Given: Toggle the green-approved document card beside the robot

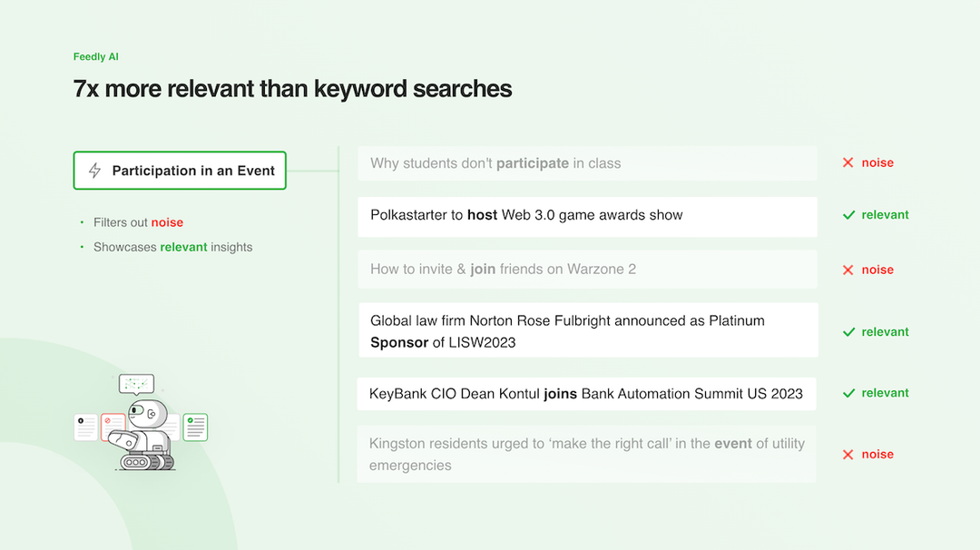Looking at the screenshot, I should click(x=195, y=428).
